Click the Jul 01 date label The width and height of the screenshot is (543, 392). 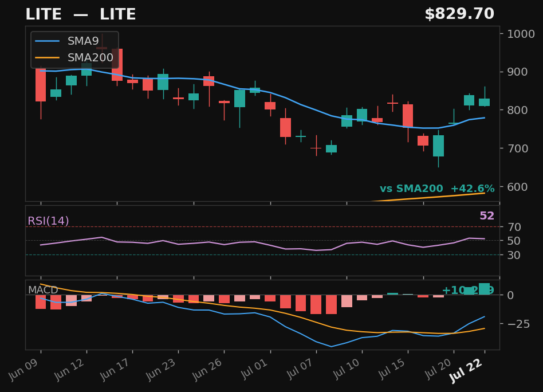pyautogui.click(x=254, y=369)
